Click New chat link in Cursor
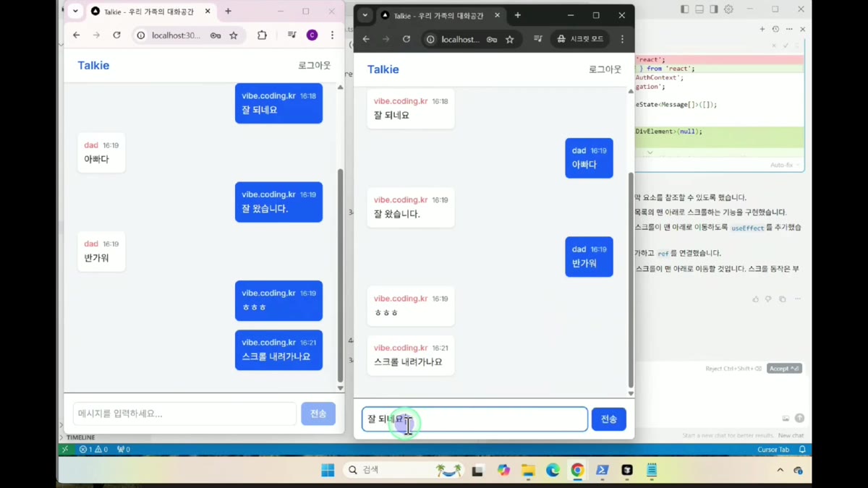Image resolution: width=868 pixels, height=488 pixels. point(791,435)
